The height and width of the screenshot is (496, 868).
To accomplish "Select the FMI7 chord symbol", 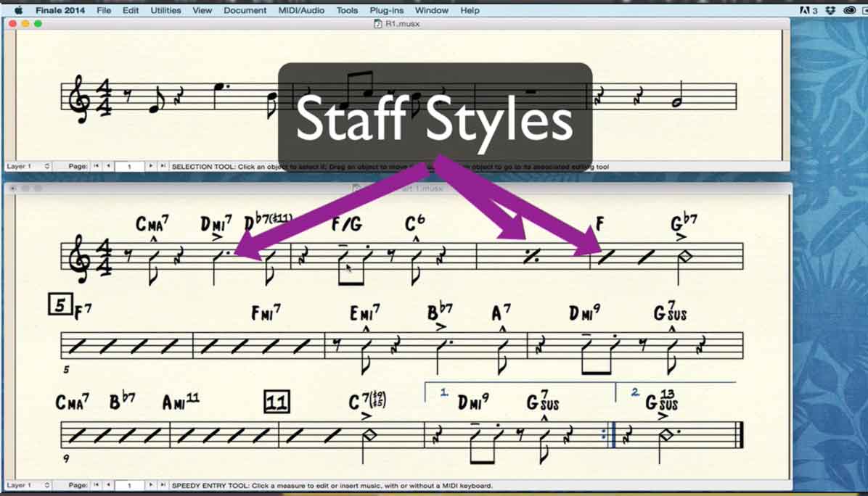I will (266, 313).
